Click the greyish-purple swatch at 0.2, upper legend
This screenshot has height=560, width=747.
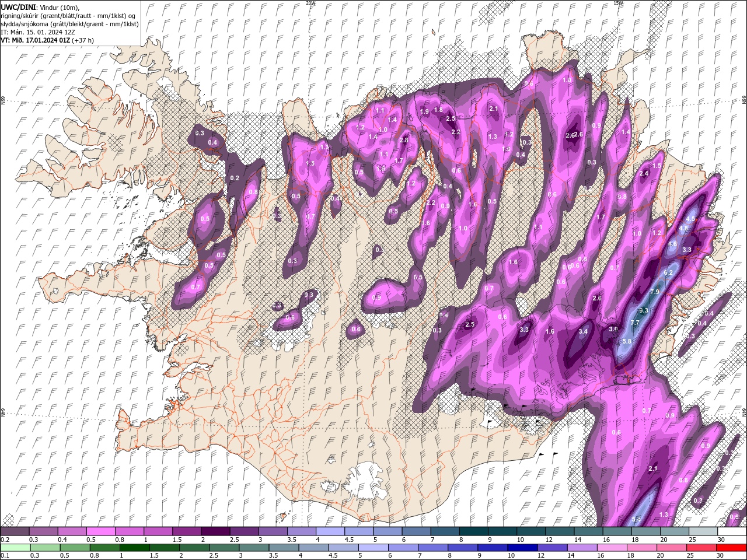tap(15, 531)
